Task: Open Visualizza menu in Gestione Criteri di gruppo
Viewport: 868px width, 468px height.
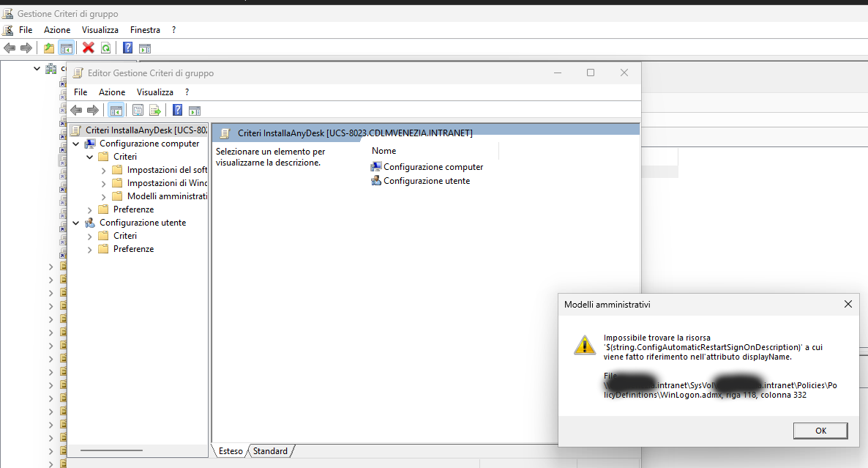Action: (100, 30)
